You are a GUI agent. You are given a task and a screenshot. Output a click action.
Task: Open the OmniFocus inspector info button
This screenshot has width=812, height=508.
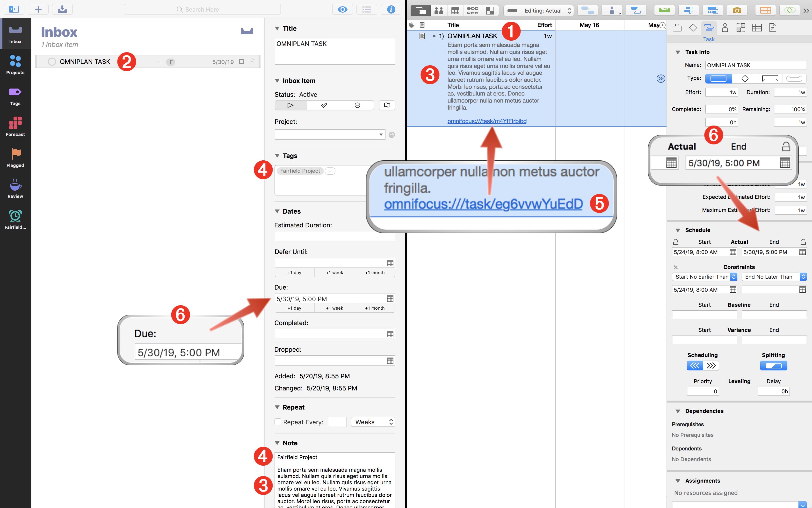(391, 9)
